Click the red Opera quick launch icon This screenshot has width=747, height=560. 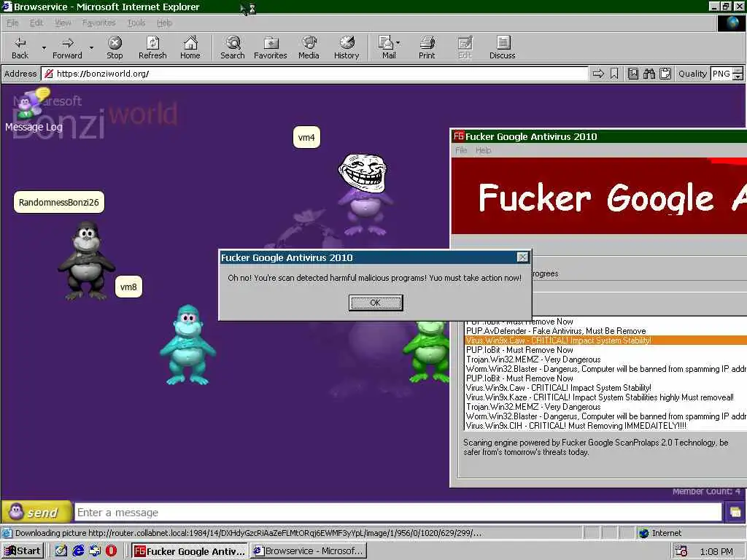point(111,551)
